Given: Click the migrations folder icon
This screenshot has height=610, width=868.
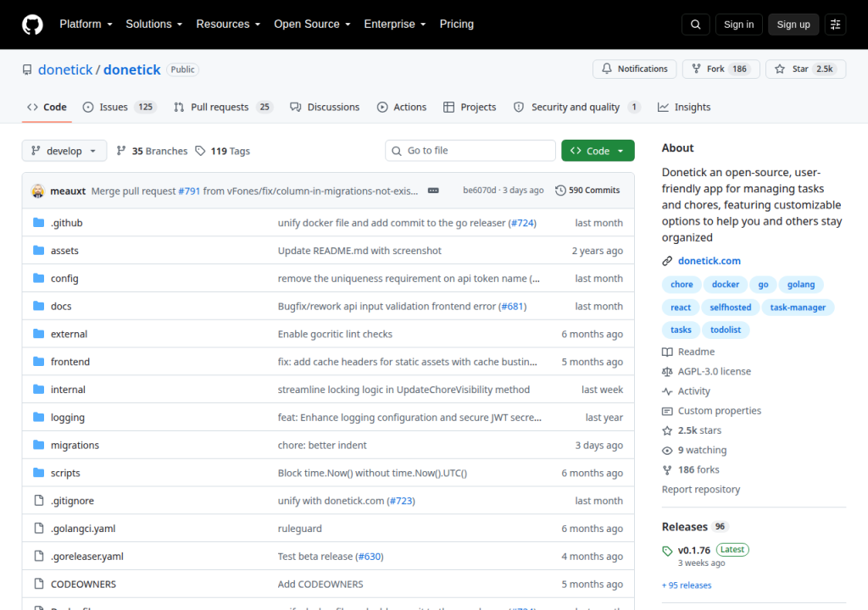Looking at the screenshot, I should [x=38, y=445].
